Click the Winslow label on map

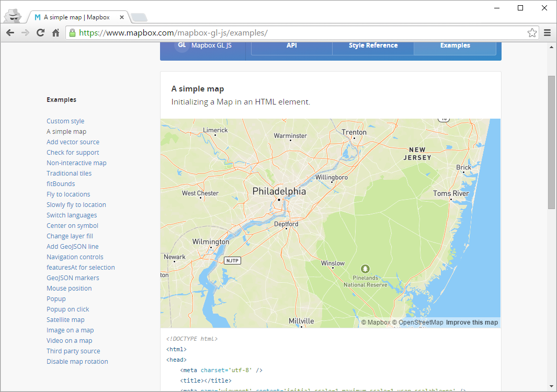pos(333,263)
